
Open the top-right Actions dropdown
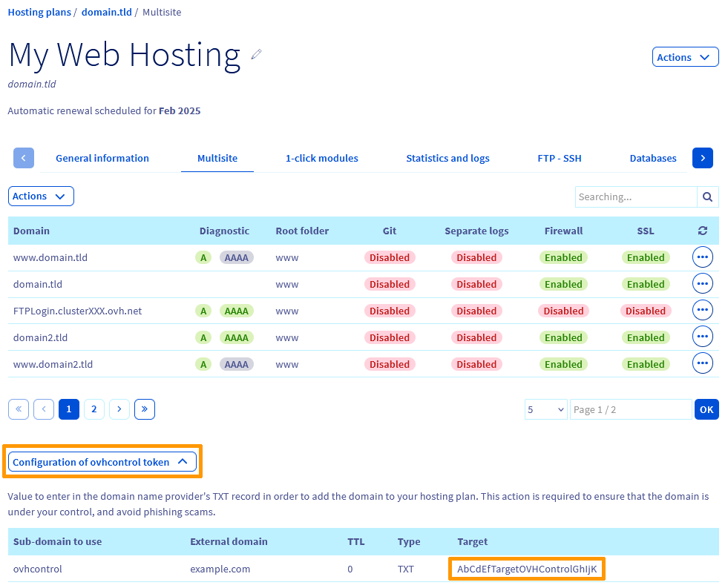click(685, 57)
